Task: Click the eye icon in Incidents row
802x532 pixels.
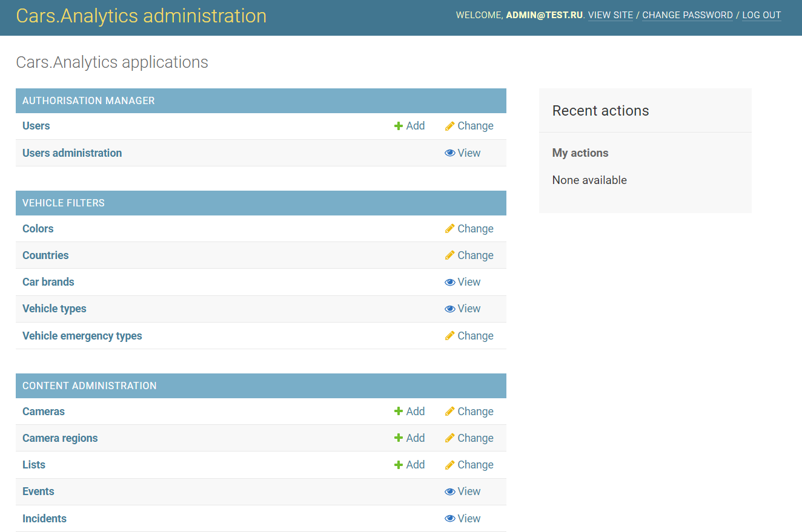Action: click(449, 519)
